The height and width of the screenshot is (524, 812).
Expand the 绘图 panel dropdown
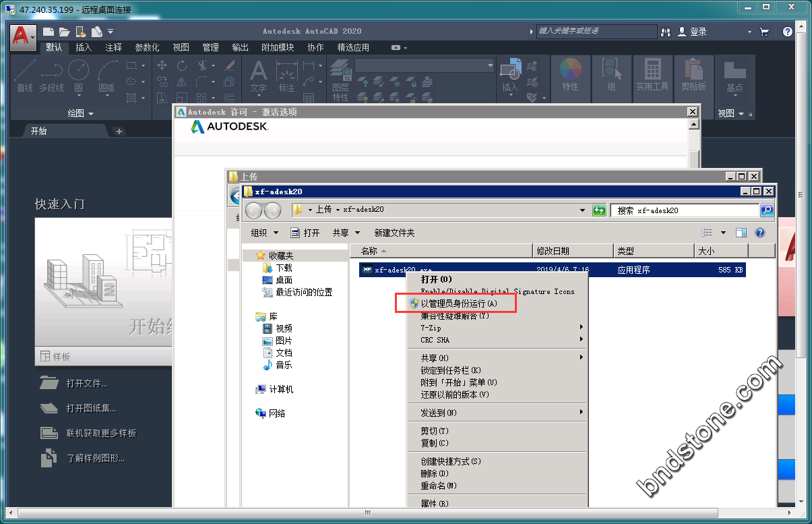81,113
